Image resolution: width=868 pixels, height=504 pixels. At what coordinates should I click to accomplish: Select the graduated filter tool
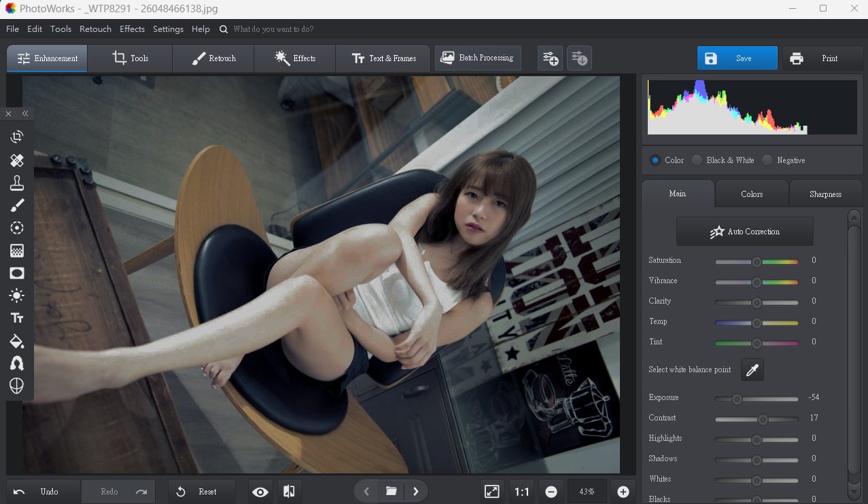pos(17,251)
